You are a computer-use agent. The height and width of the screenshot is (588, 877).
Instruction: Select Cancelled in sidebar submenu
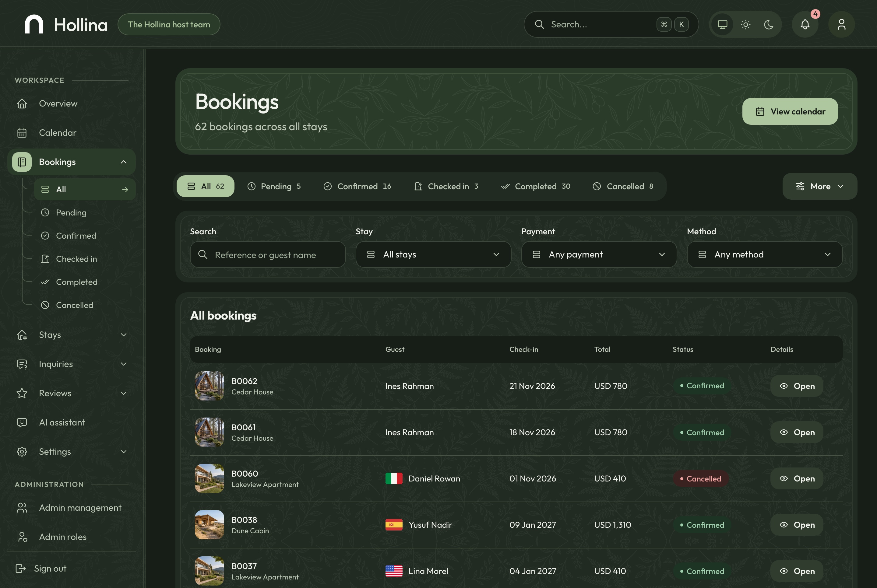tap(85, 305)
